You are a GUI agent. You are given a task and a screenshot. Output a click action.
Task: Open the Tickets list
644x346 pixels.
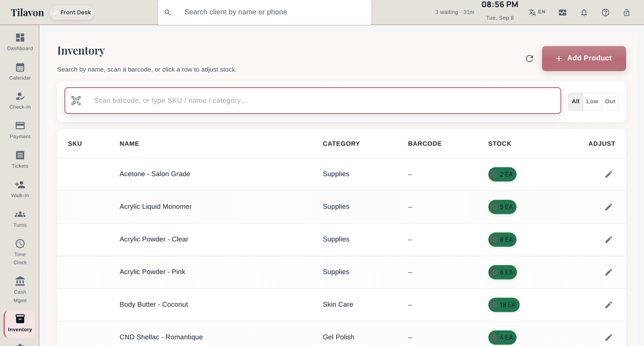20,160
